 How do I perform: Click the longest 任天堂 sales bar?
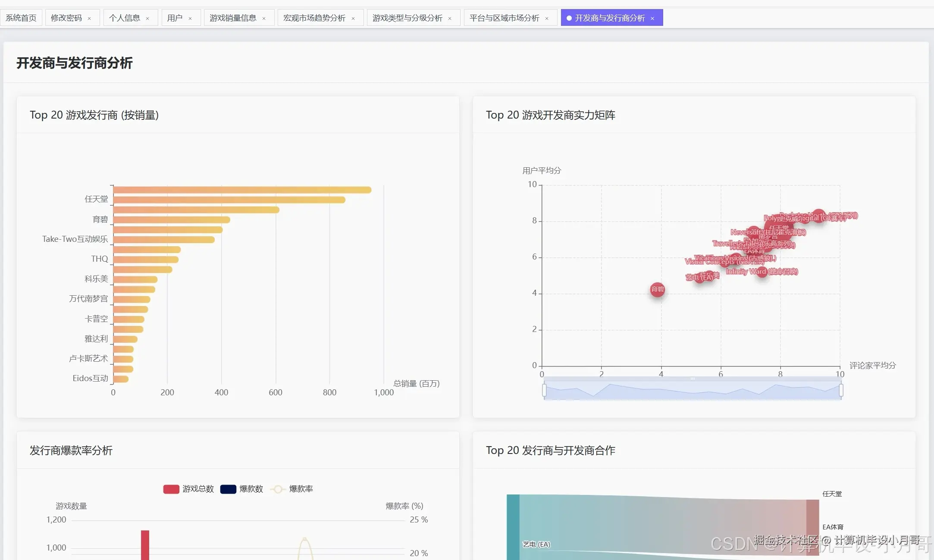tap(241, 190)
